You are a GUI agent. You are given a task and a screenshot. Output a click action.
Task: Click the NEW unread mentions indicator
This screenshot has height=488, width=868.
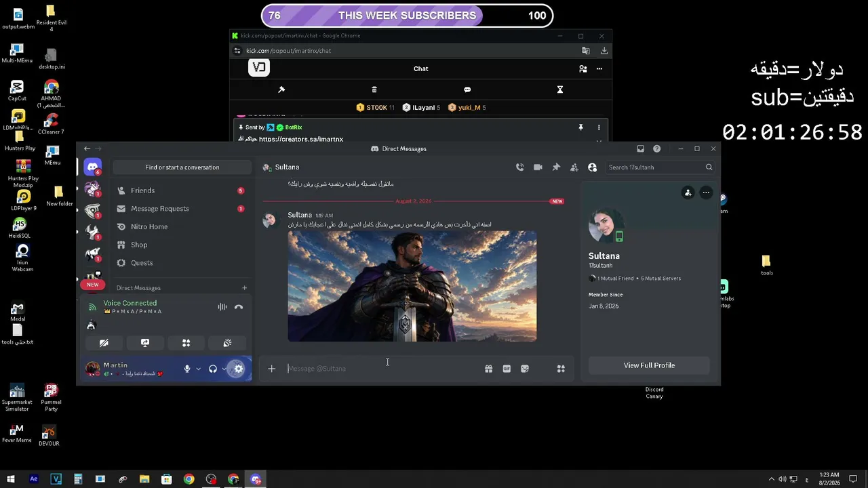(x=93, y=285)
